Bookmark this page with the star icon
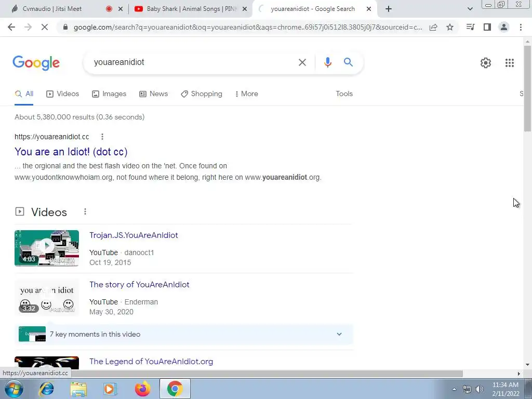 point(450,27)
